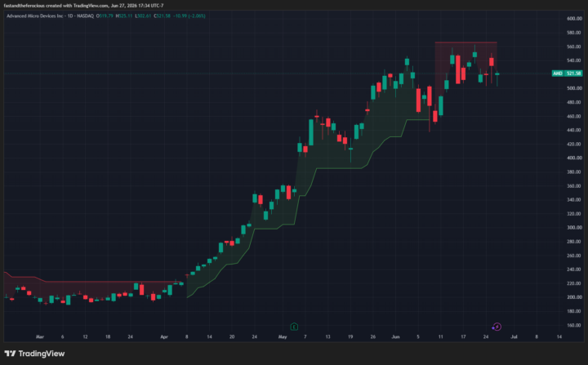Click the low value L502.61

click(143, 16)
